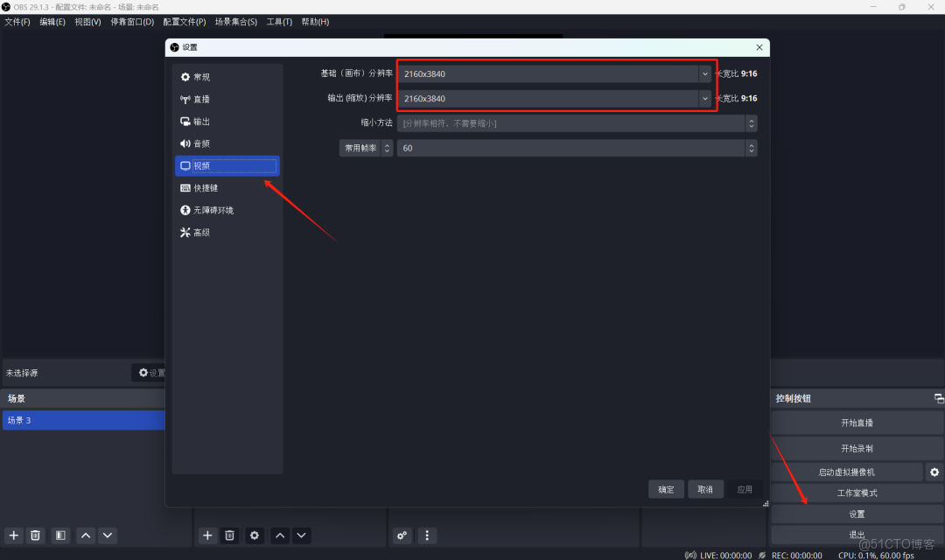945x560 pixels.
Task: Click the framerate value stepper control
Action: click(x=751, y=148)
